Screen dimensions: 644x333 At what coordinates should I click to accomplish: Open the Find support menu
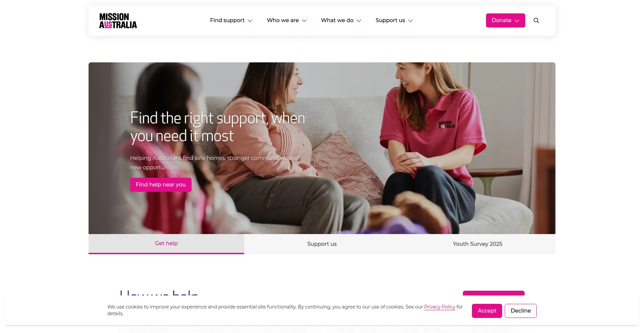tap(227, 20)
